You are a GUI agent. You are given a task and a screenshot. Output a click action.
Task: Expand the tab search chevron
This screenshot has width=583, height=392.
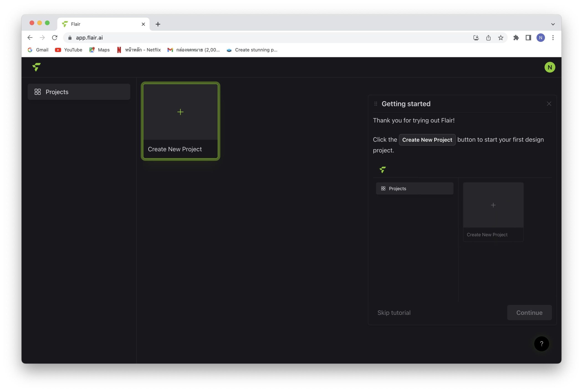pos(553,24)
